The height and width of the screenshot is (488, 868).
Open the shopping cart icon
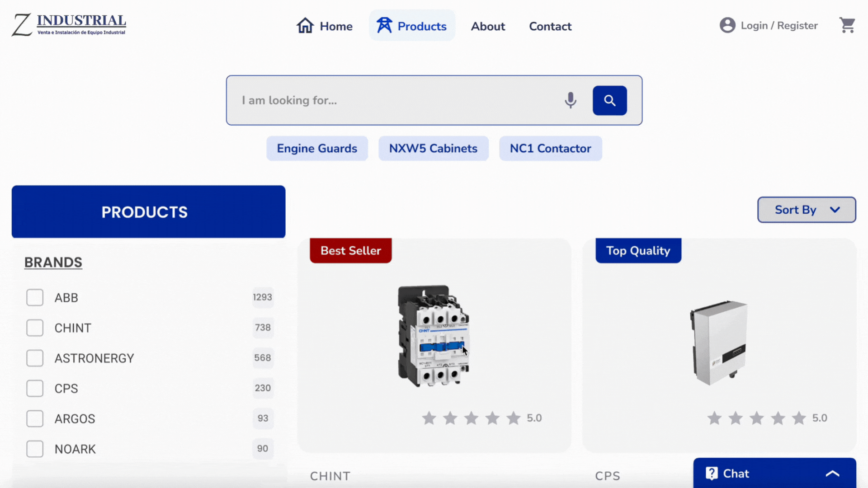[x=847, y=26]
